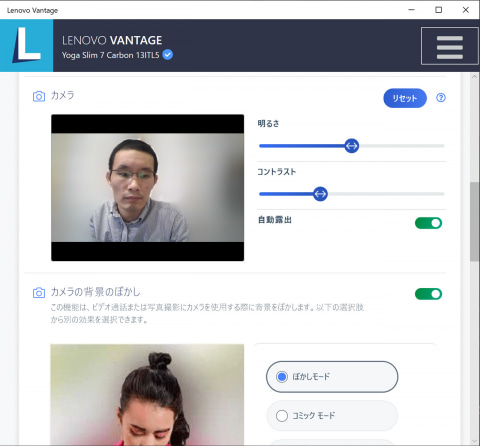
Task: Maximize the Lenovo Vantage window
Action: (439, 10)
